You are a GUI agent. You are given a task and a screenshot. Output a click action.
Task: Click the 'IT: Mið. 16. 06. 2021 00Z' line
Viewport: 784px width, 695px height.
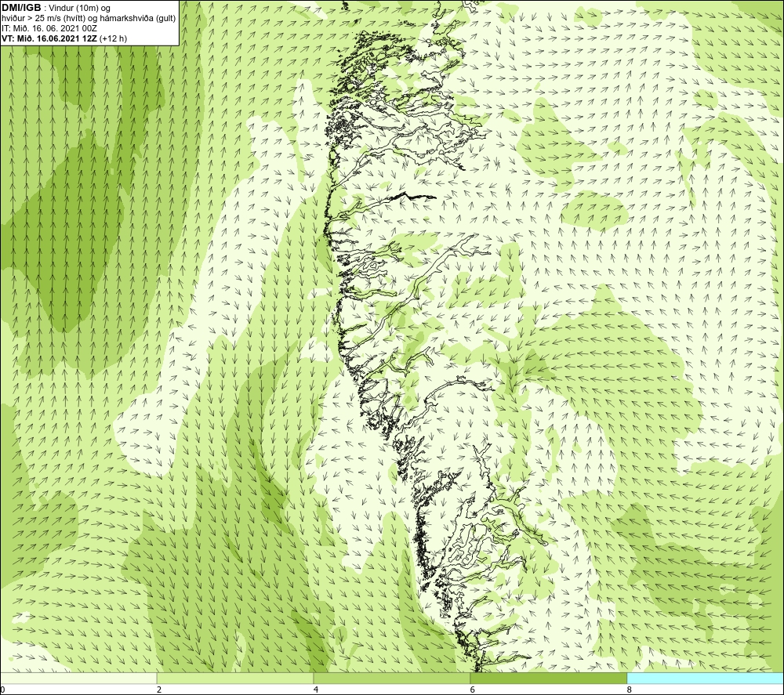49,28
